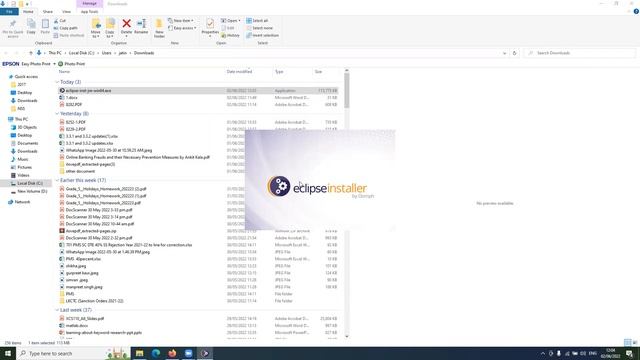Click the Eclipse installer taskbar icon

point(205,353)
